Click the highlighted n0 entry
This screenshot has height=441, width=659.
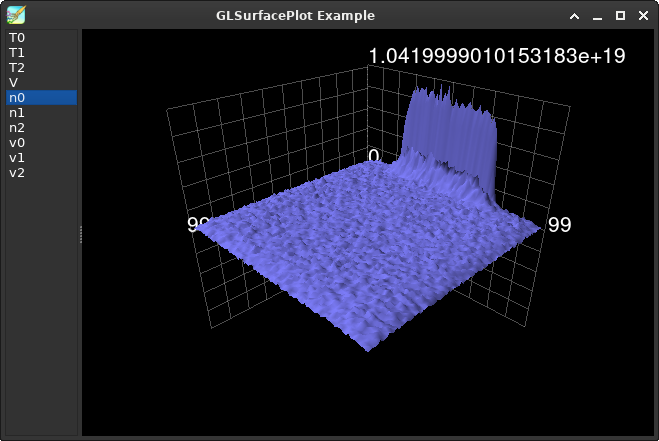pos(17,98)
